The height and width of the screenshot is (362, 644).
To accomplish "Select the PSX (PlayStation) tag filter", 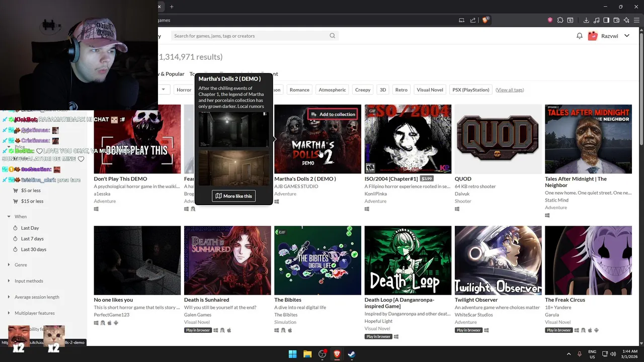I will point(470,89).
